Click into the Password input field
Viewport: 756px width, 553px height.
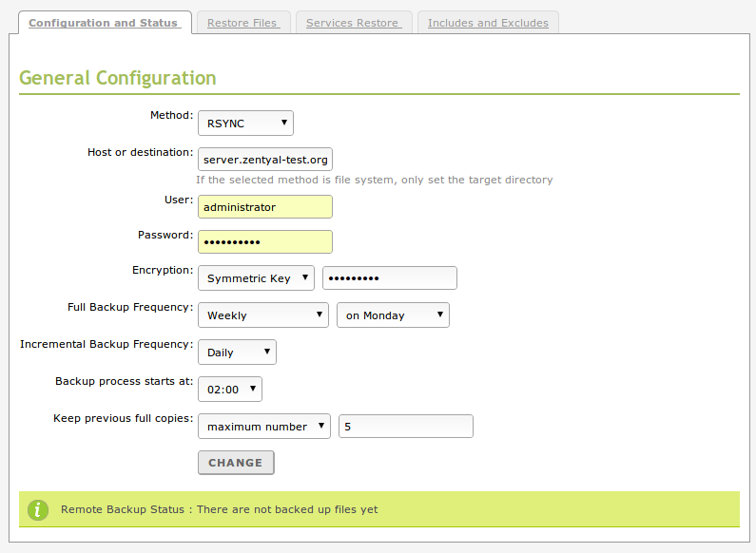click(265, 242)
